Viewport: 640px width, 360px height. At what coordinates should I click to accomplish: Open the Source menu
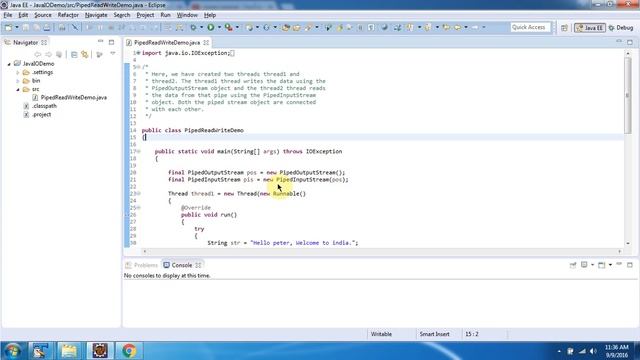click(43, 15)
